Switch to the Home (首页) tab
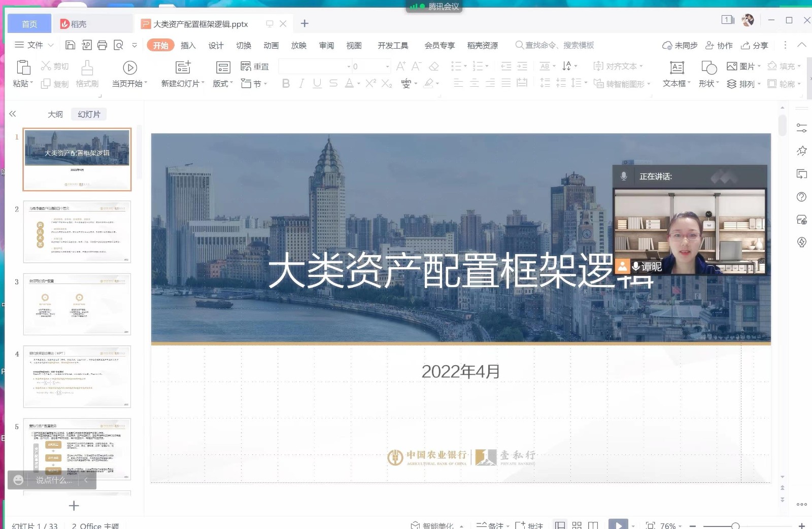 (x=29, y=24)
